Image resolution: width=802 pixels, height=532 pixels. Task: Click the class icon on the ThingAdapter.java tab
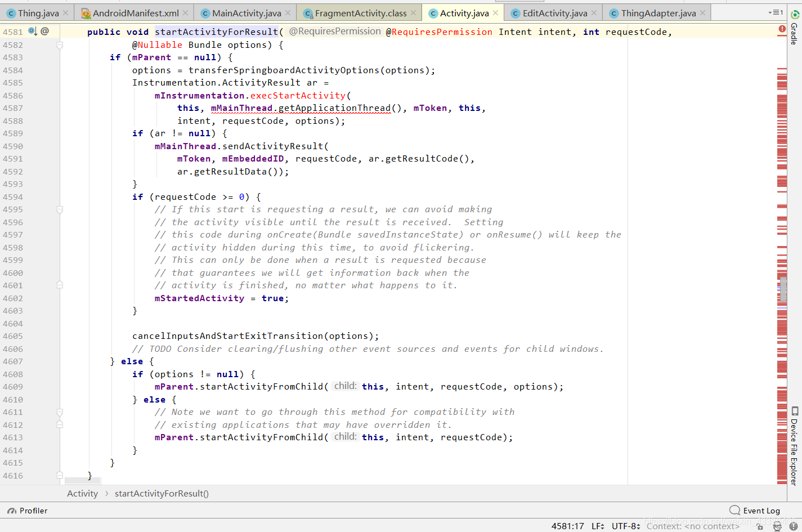[x=614, y=14]
